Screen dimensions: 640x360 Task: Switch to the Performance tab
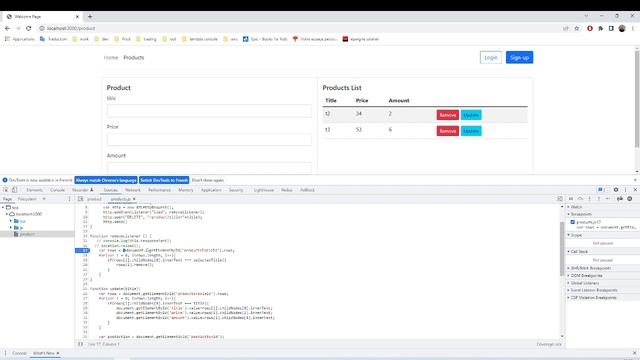tap(159, 190)
